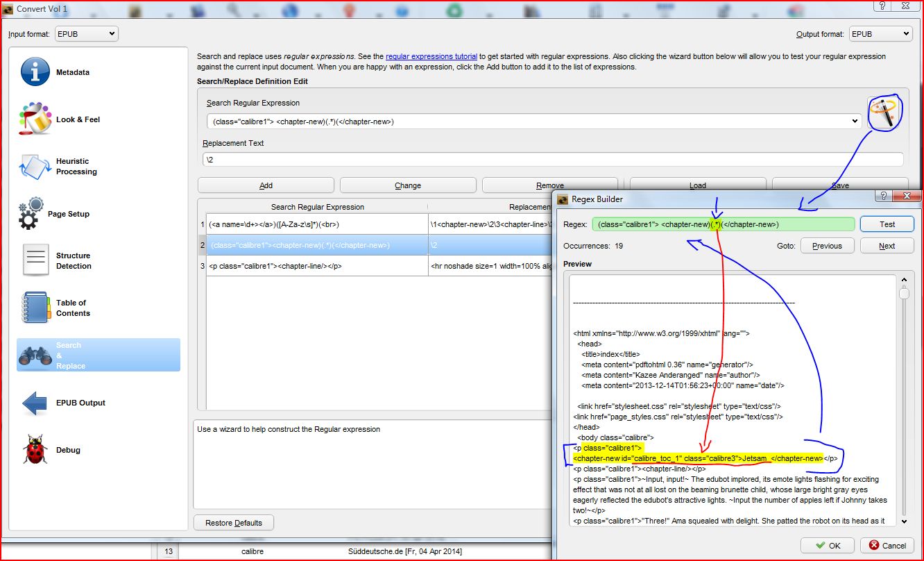
Task: Cancel the Regex Builder dialog
Action: [x=887, y=546]
